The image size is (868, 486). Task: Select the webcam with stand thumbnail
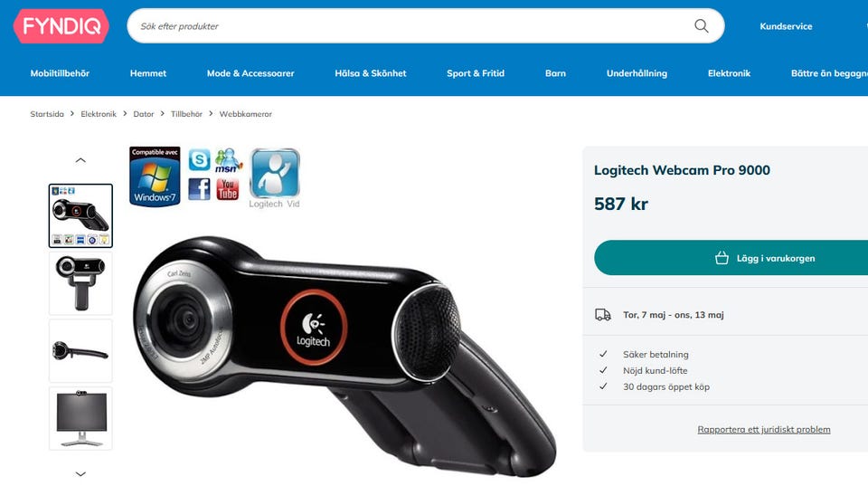[x=80, y=284]
